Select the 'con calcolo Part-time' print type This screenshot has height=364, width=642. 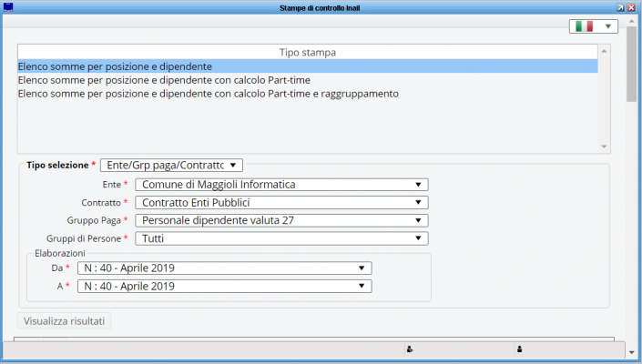coord(308,80)
